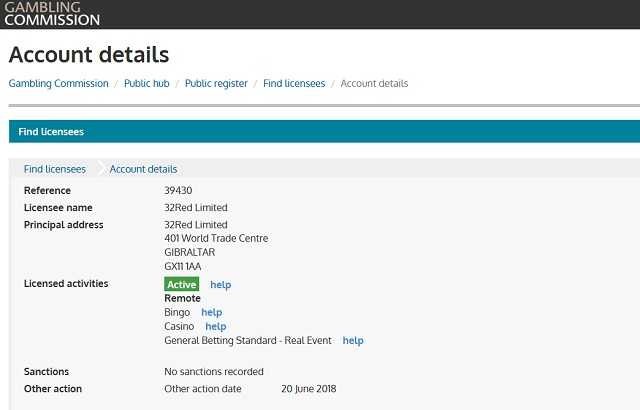Click the Licensed activities field label

(66, 284)
